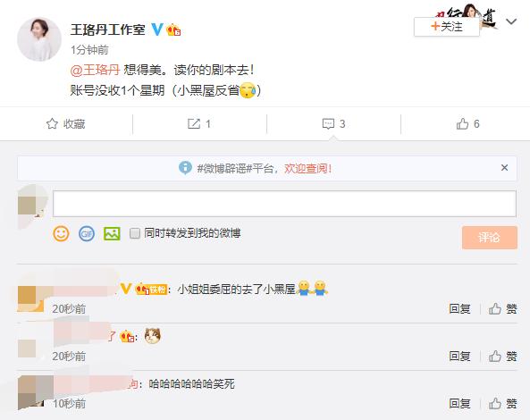Like the post with thumbs-up icon
The width and height of the screenshot is (530, 420).
[462, 123]
